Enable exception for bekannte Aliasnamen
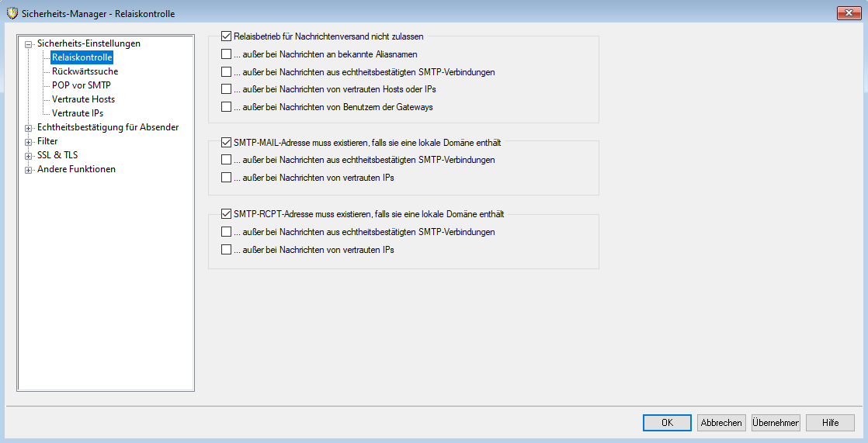Viewport: 868px width, 443px height. click(227, 54)
